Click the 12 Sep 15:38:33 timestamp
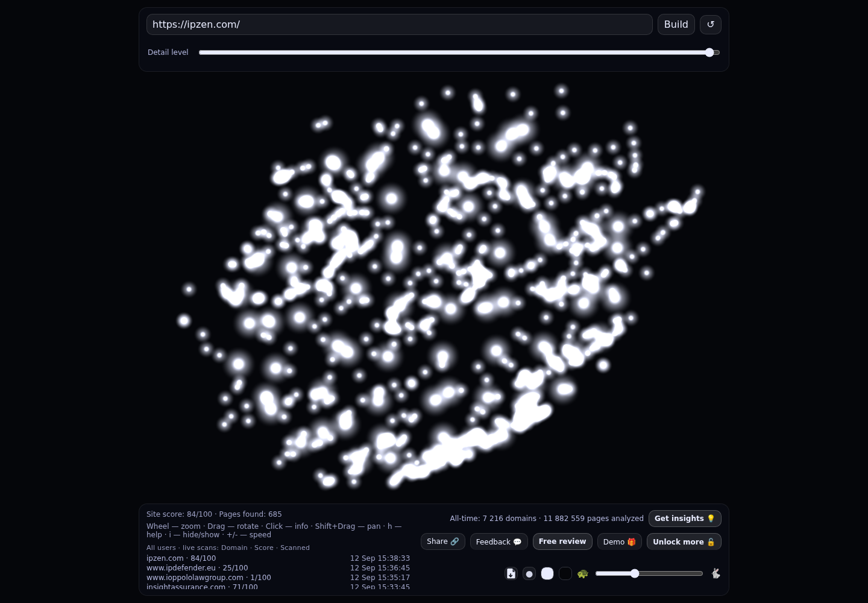This screenshot has width=868, height=603. click(x=380, y=558)
